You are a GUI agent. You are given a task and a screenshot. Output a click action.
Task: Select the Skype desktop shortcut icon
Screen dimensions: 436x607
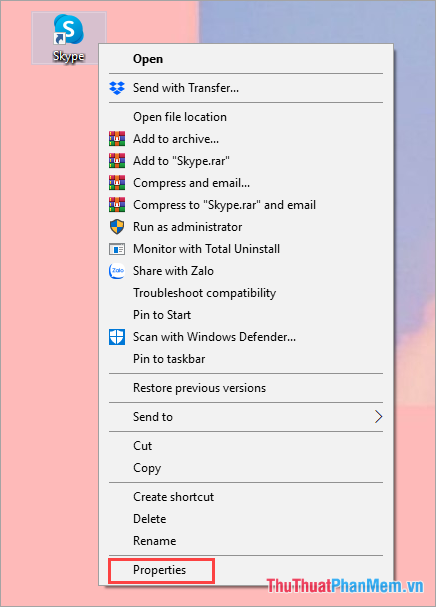[68, 38]
